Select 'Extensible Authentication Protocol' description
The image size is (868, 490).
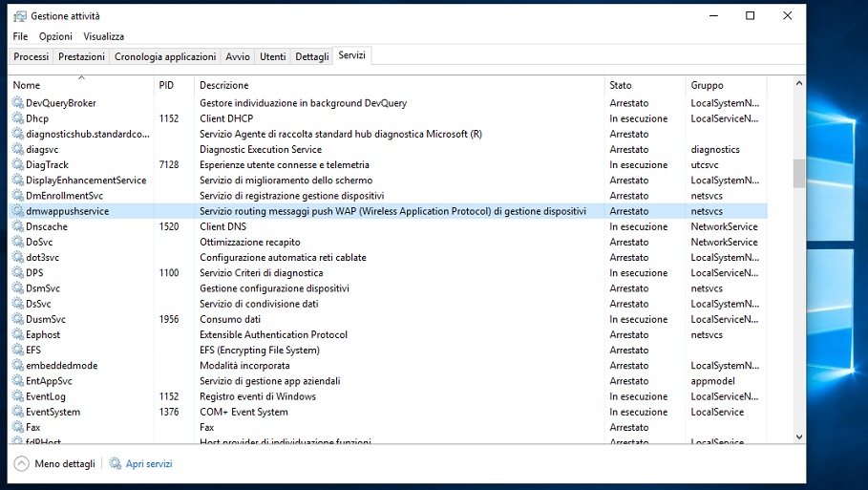(273, 335)
